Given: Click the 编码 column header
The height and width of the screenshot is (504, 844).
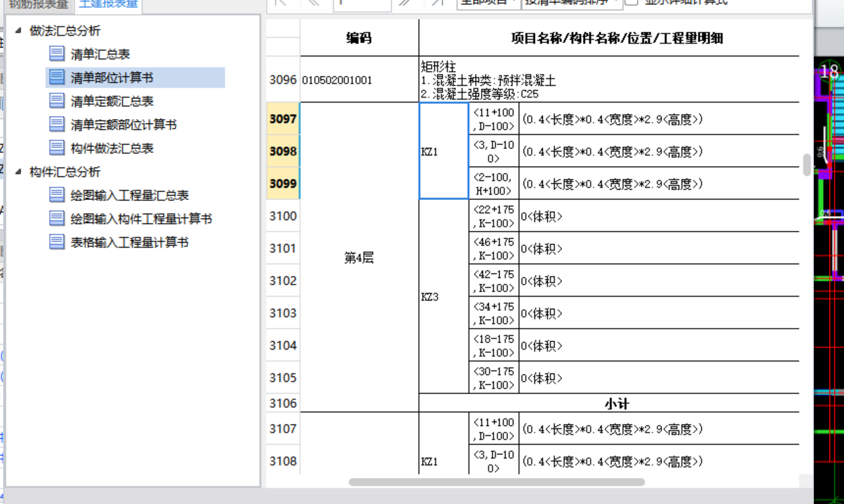Looking at the screenshot, I should [359, 38].
